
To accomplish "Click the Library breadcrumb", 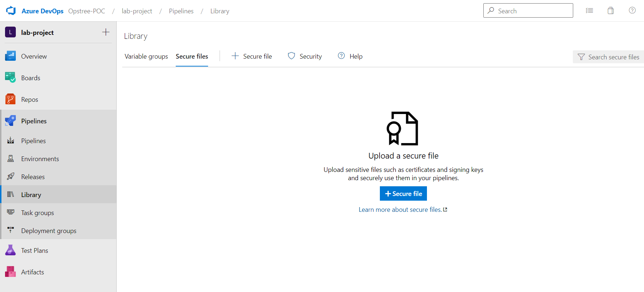I will (x=220, y=11).
